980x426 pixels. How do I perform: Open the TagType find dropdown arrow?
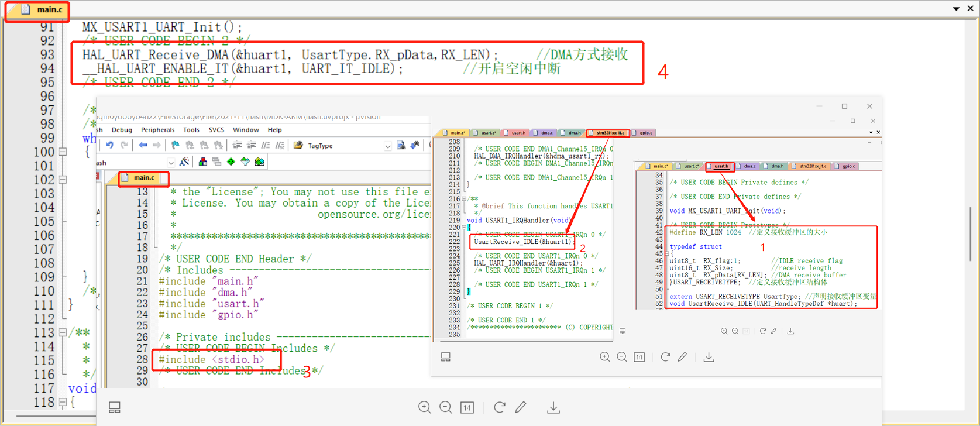point(387,146)
